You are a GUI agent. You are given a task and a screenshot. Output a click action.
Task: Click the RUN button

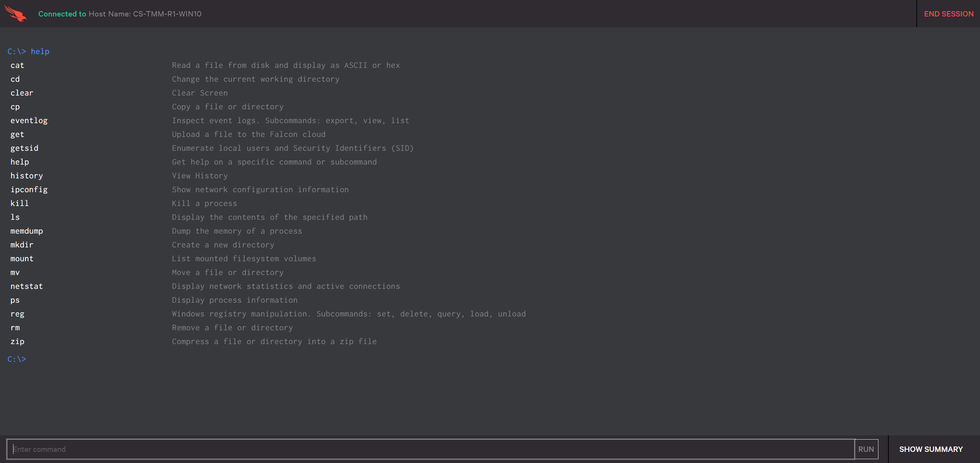(x=866, y=449)
